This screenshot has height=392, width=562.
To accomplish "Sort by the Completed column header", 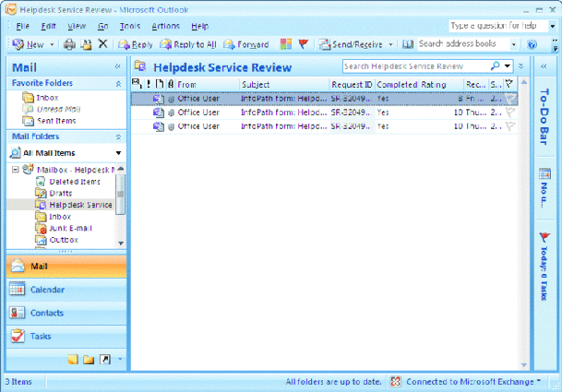I will [397, 85].
